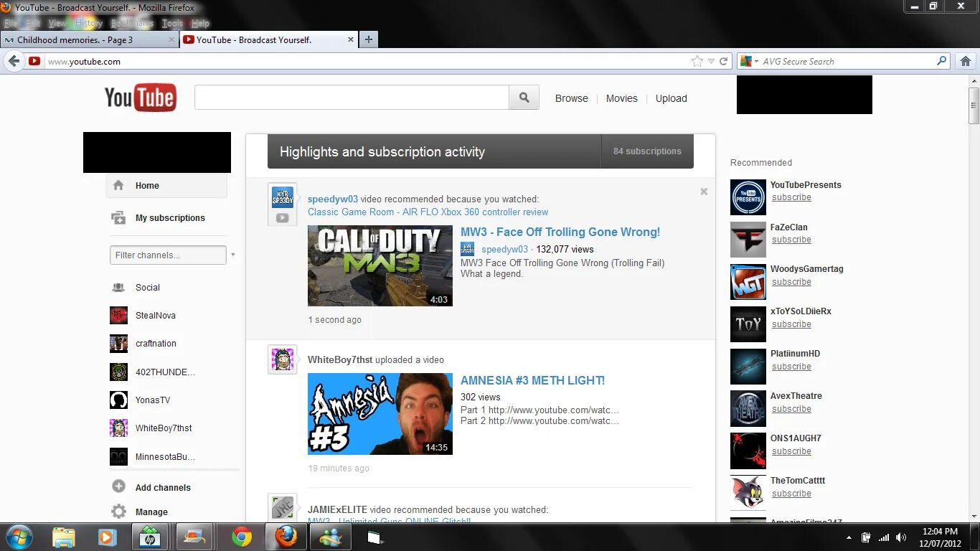Screen dimensions: 980x551
Task: Select the YouTube Broadcast Yourself tab
Action: (x=268, y=40)
